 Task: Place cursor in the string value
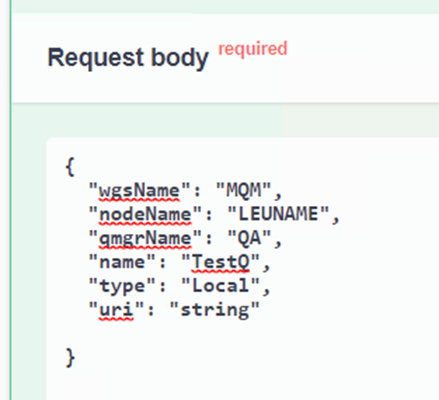coord(214,310)
